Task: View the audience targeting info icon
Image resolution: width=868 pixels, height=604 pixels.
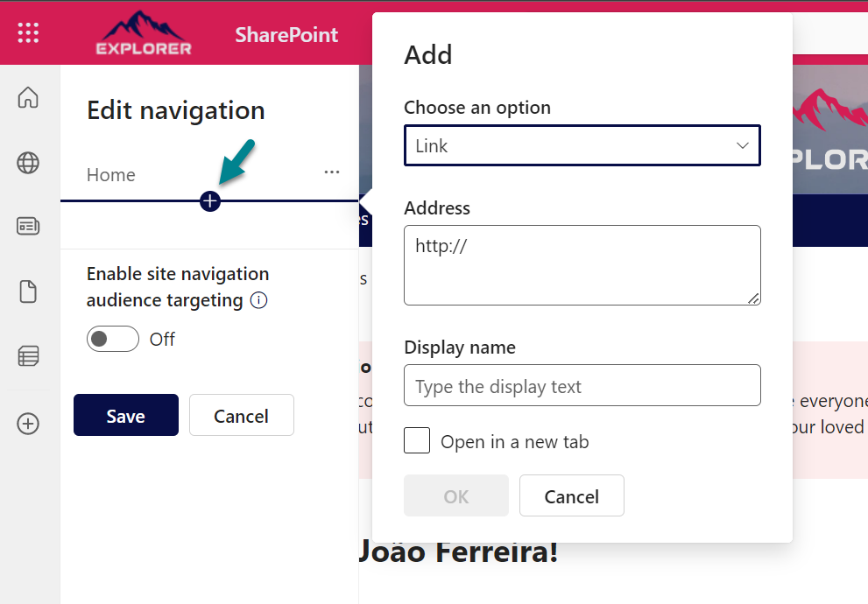Action: [259, 300]
